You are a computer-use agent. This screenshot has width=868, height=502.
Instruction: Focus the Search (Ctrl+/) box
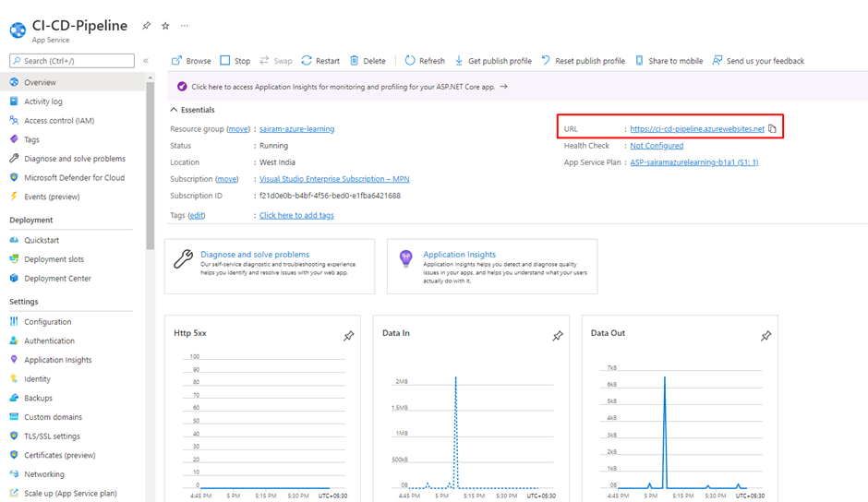(72, 61)
